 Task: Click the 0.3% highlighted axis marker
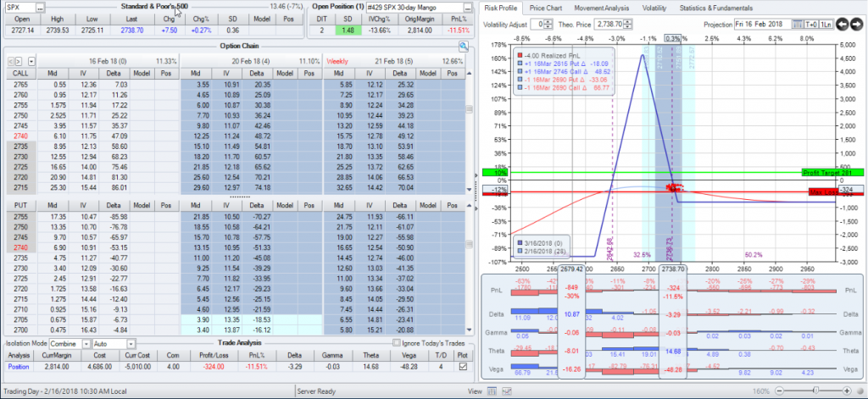click(673, 39)
